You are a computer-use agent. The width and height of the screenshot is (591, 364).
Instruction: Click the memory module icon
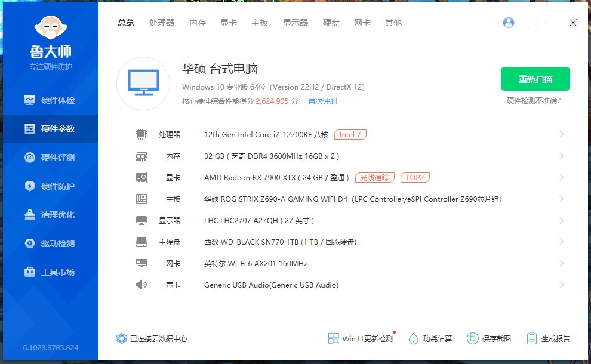(x=141, y=156)
